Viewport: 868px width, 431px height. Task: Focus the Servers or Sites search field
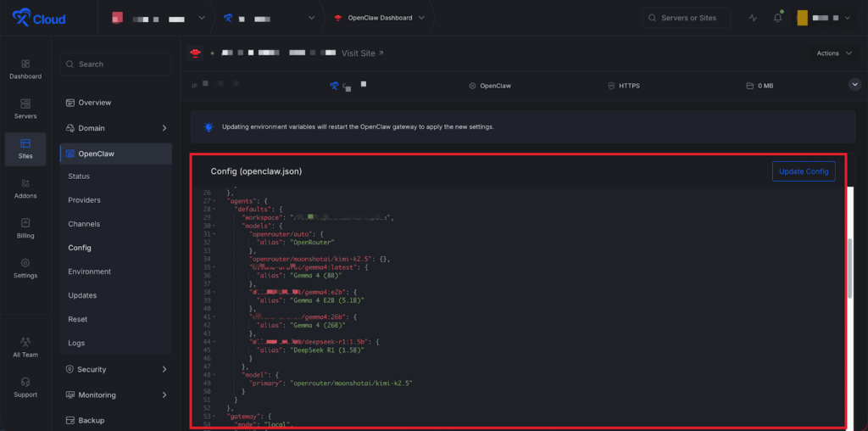tap(685, 18)
